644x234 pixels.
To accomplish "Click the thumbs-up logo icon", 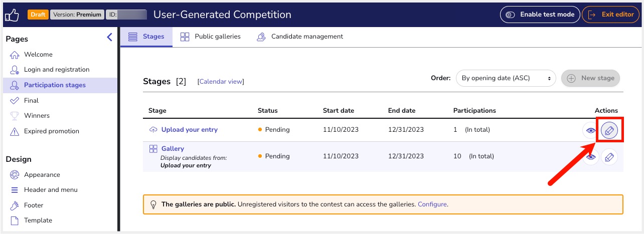I will click(12, 15).
